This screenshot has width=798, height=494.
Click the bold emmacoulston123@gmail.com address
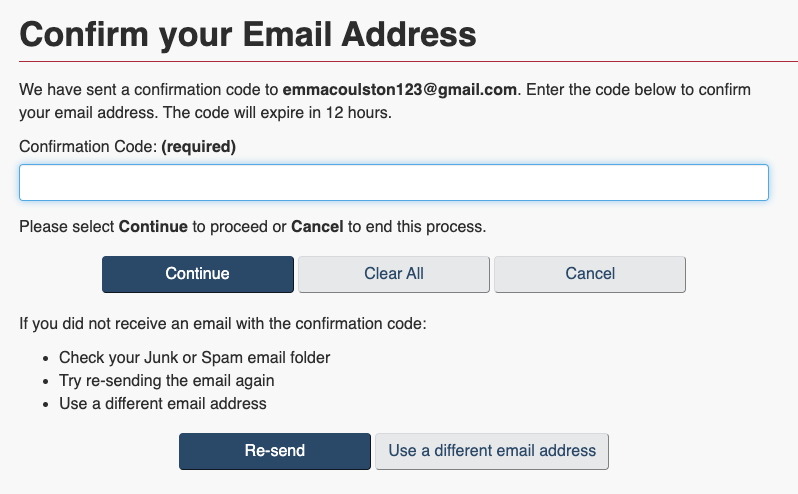[x=400, y=90]
